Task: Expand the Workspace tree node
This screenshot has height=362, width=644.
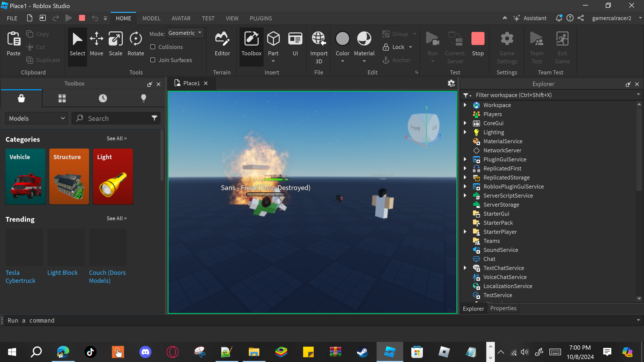Action: [465, 105]
